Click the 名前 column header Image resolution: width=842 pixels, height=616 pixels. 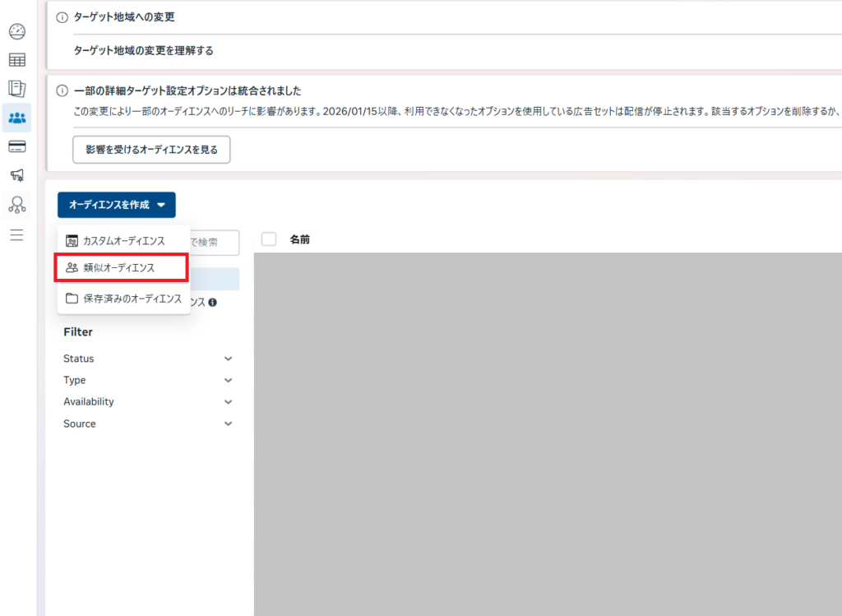(x=299, y=239)
